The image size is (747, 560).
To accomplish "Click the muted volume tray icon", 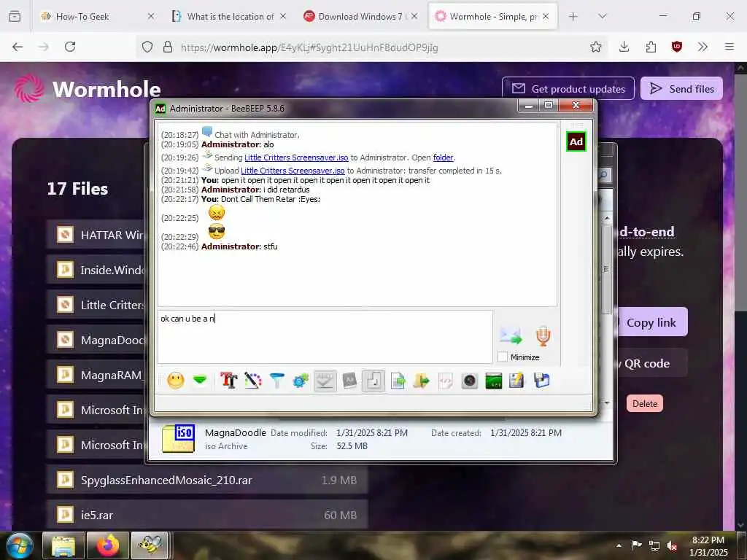I will point(672,545).
